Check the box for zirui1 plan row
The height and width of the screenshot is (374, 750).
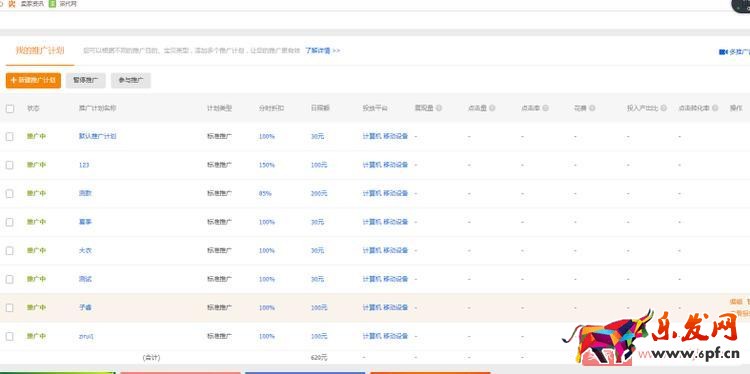10,336
